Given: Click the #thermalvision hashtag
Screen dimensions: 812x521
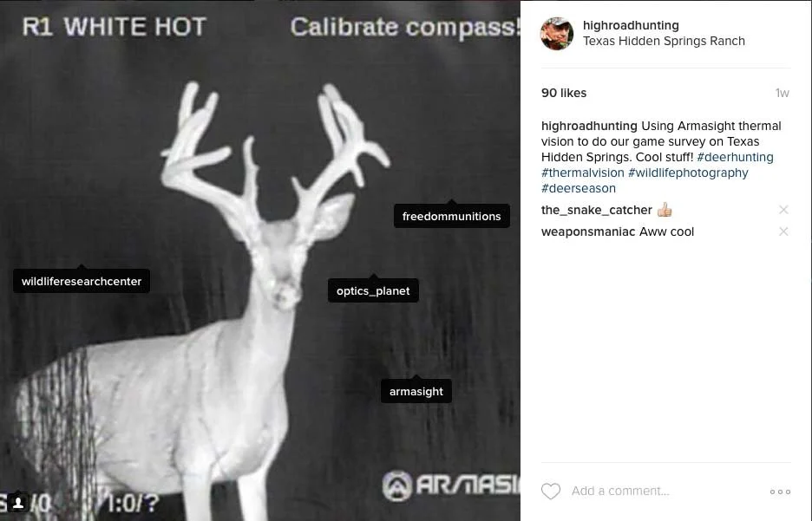Looking at the screenshot, I should point(583,173).
